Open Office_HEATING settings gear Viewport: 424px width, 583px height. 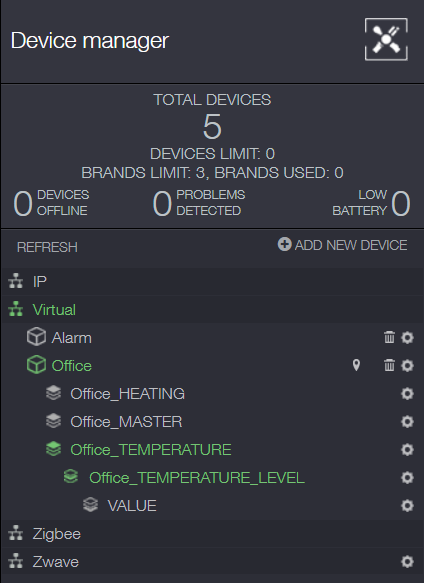point(407,393)
